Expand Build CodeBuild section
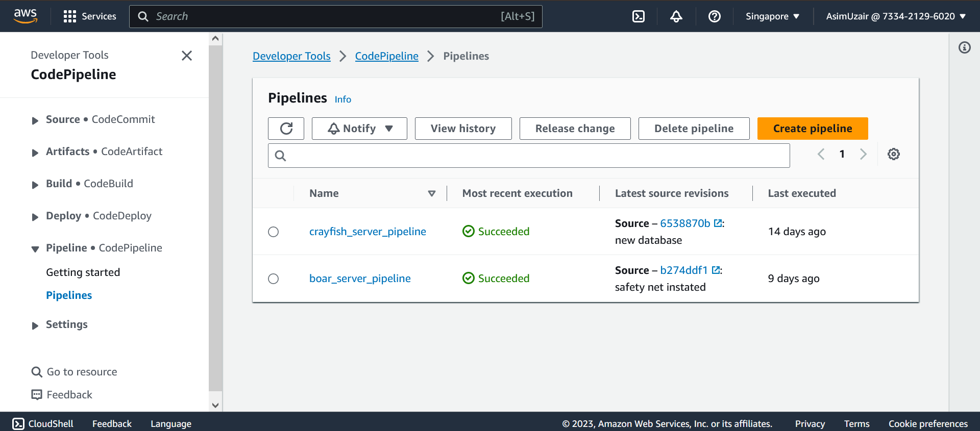This screenshot has width=980, height=431. click(35, 185)
